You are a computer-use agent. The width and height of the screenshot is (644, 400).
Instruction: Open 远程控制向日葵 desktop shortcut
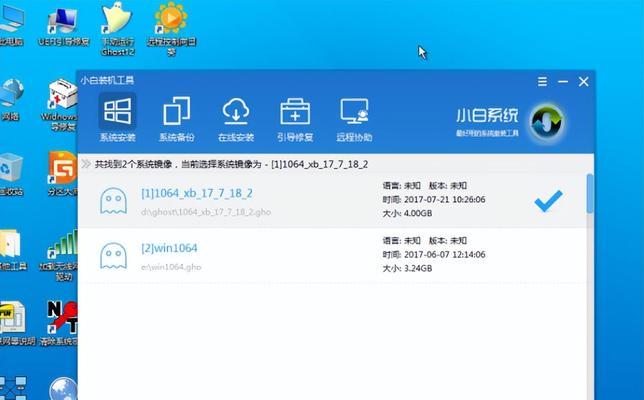(171, 29)
